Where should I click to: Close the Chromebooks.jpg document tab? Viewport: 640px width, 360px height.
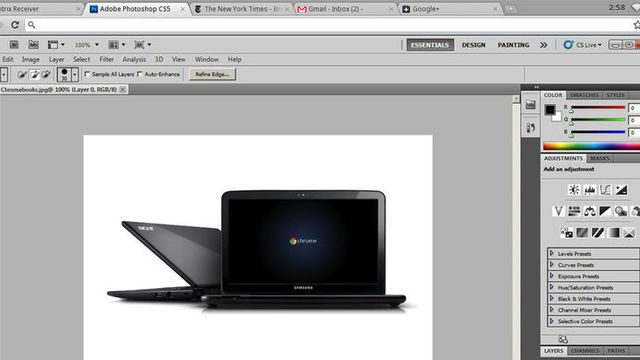(x=122, y=89)
